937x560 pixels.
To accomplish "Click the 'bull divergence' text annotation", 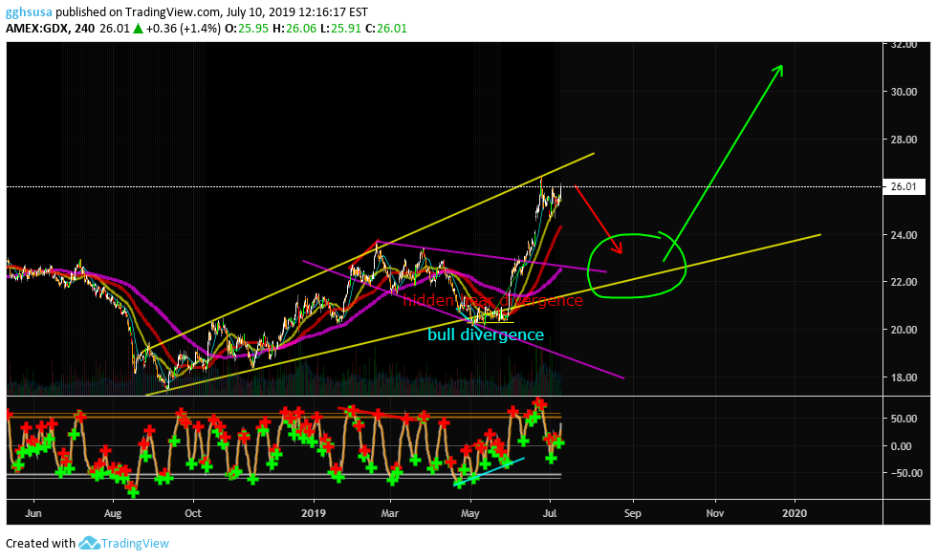I will pyautogui.click(x=486, y=334).
